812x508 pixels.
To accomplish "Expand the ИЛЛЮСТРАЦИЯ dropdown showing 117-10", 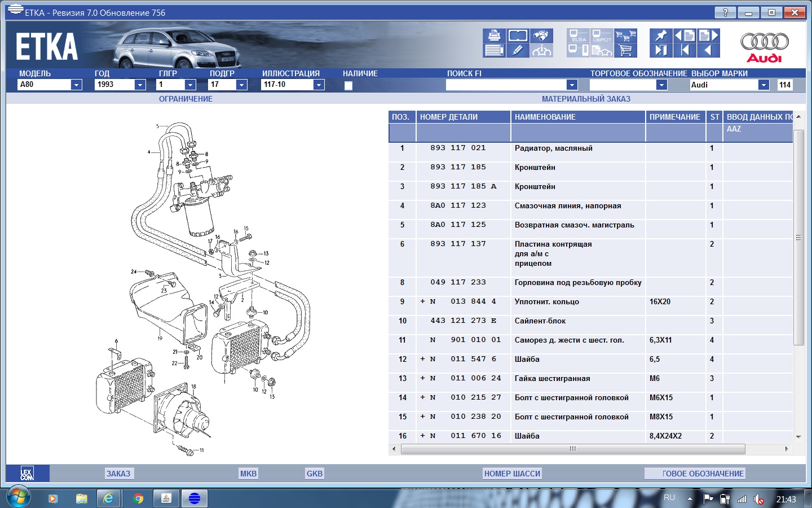I will (319, 85).
